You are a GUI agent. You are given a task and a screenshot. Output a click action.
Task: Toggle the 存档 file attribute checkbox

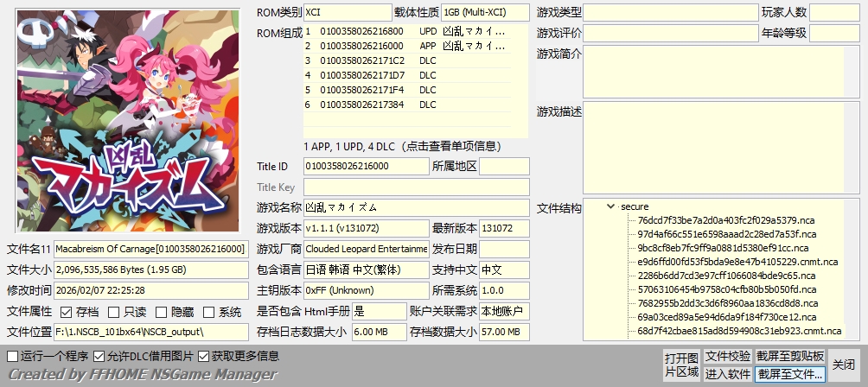pyautogui.click(x=67, y=312)
